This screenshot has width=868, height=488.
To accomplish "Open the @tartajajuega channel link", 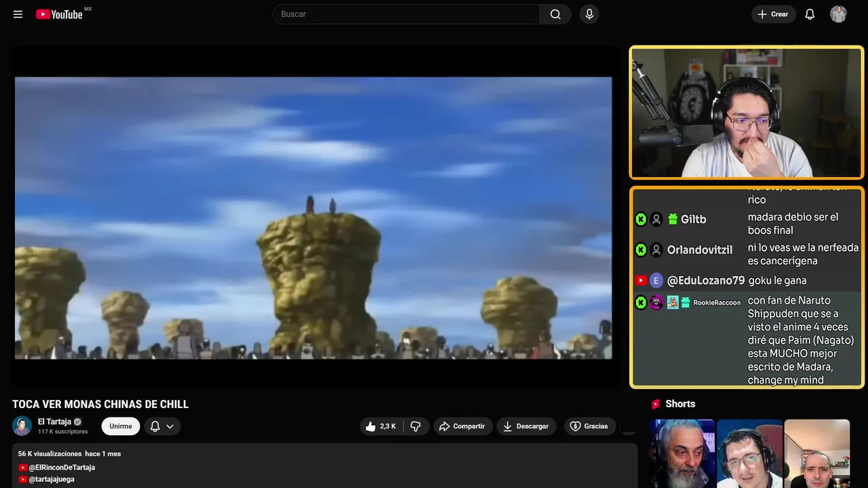I will (x=52, y=479).
